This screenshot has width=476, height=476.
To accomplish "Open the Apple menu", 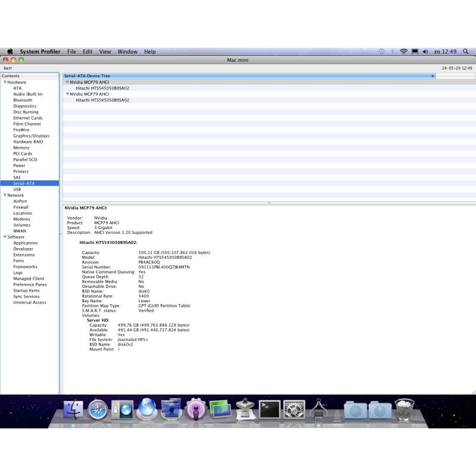I will pos(10,51).
